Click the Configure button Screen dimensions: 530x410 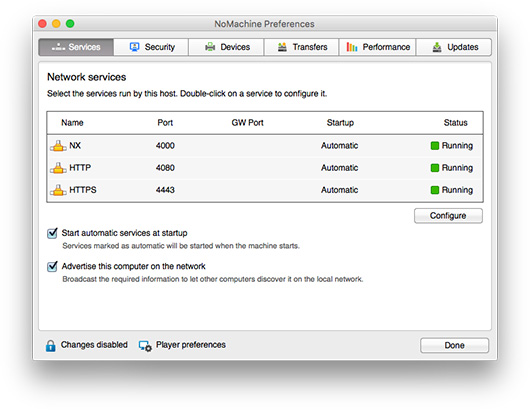pos(448,216)
